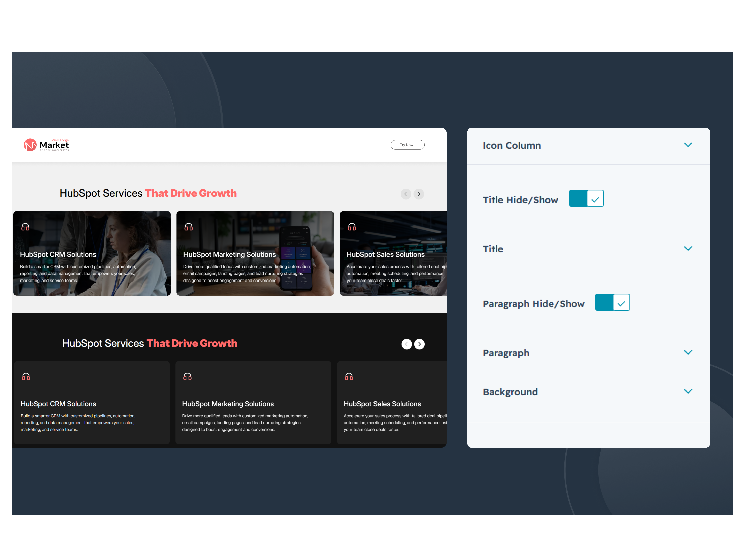Image resolution: width=747 pixels, height=560 pixels.
Task: Click dark Marketing card description paragraph
Action: (x=245, y=423)
